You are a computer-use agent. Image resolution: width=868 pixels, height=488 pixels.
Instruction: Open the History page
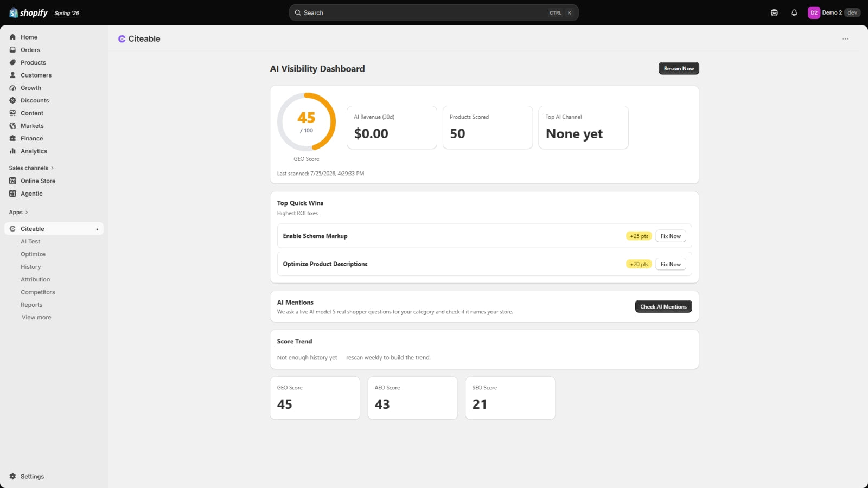pyautogui.click(x=31, y=267)
